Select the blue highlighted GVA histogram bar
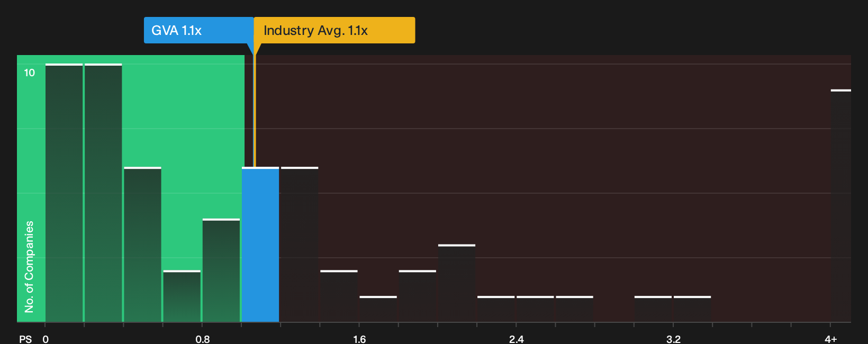The image size is (868, 344). (x=260, y=245)
